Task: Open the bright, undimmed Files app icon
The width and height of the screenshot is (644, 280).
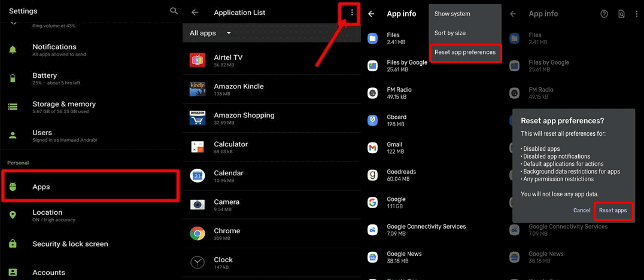Action: (372, 39)
